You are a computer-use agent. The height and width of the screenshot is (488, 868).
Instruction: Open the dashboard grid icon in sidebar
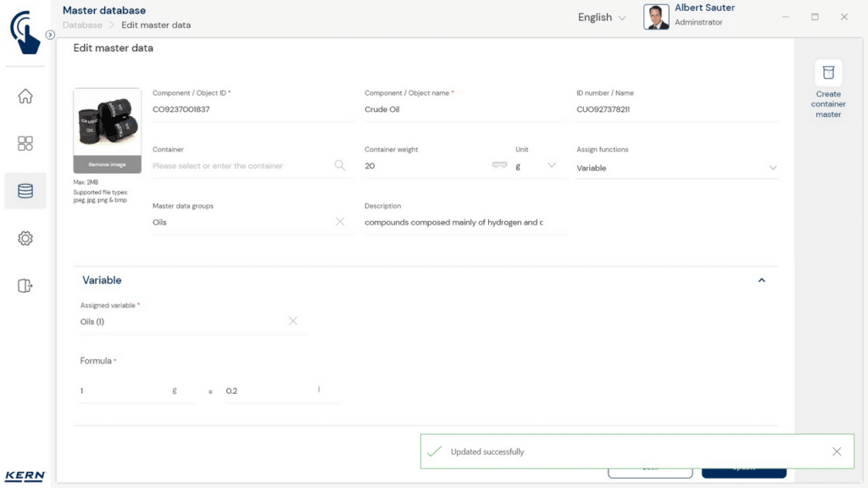(25, 144)
